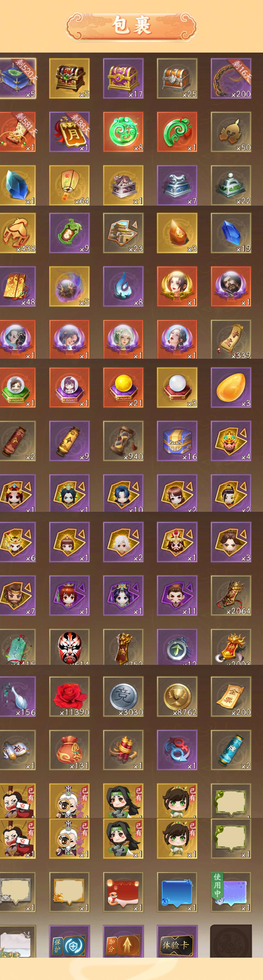The width and height of the screenshot is (263, 980).
Task: Select the red snake chat bubble frame
Action: [123, 892]
